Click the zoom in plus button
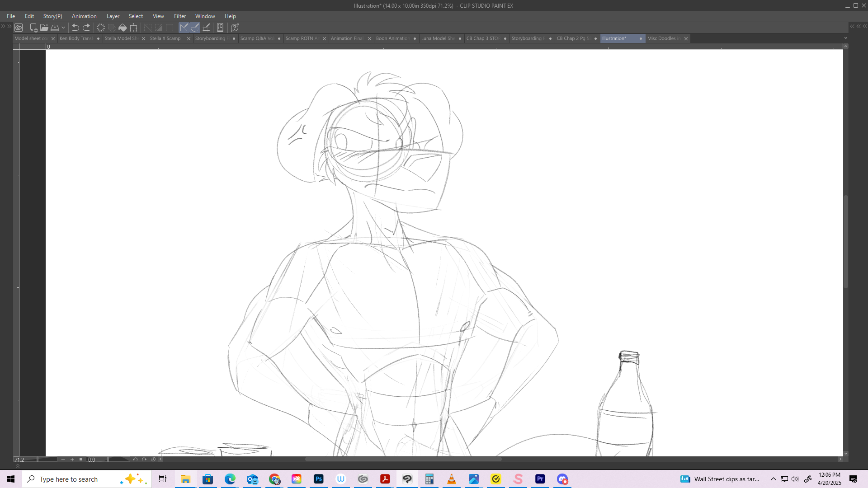 coord(72,460)
